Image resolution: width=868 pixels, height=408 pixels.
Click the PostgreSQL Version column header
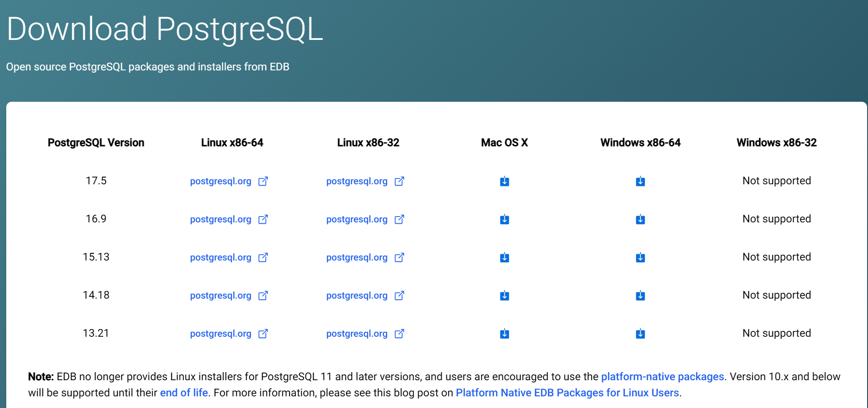(x=96, y=143)
